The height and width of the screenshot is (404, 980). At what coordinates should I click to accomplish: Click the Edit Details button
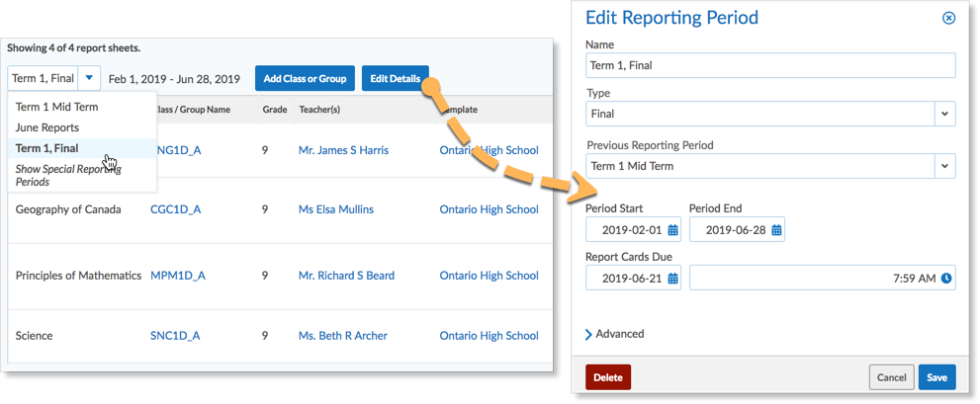[396, 78]
